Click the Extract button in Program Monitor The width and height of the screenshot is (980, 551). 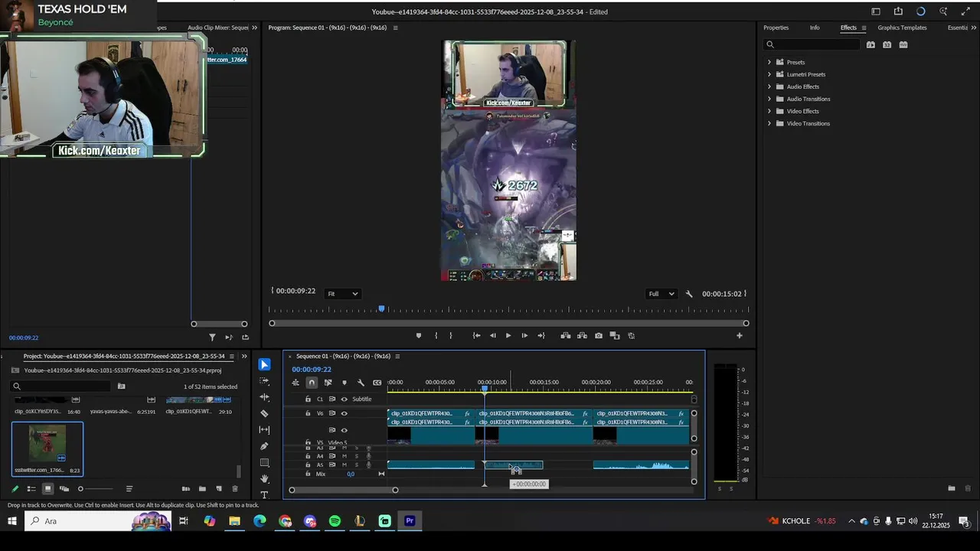click(582, 335)
